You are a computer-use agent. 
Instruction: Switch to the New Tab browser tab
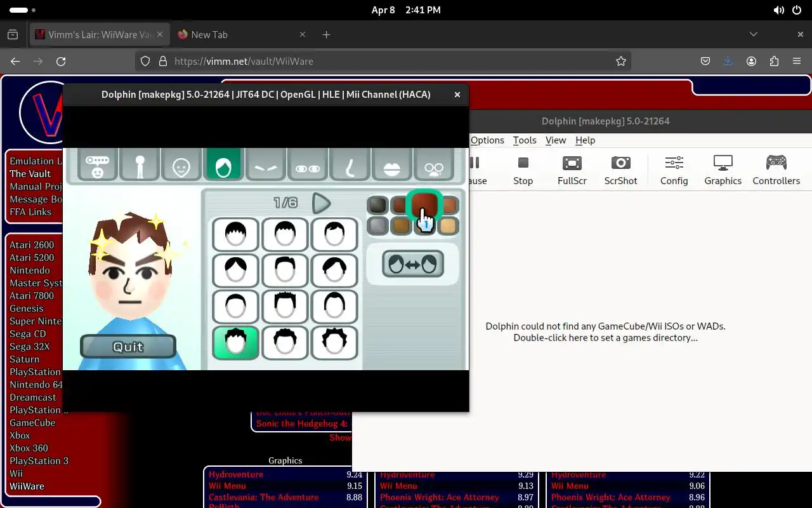pos(241,34)
